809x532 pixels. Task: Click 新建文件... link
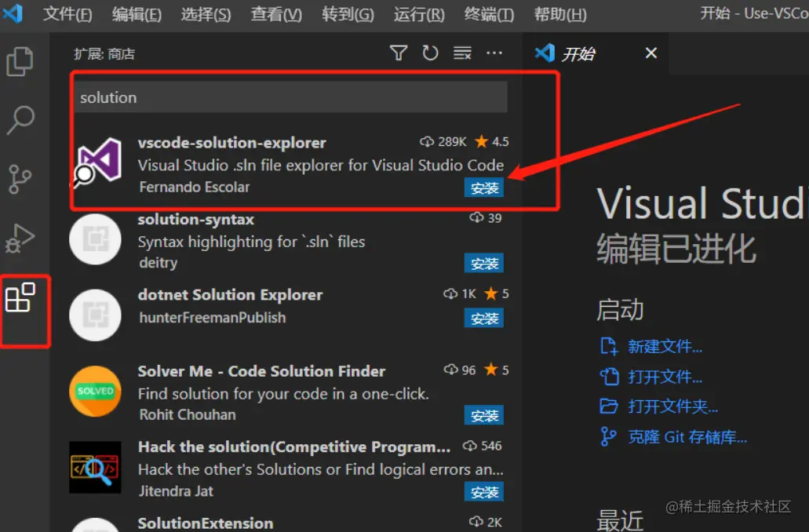coord(665,346)
